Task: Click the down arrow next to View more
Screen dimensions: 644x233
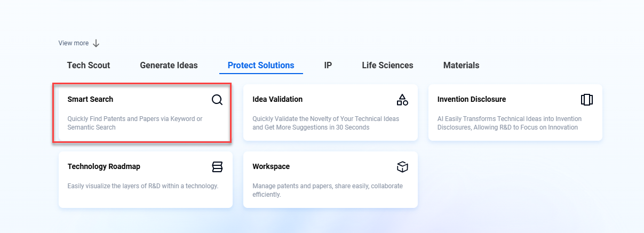Action: coord(96,43)
